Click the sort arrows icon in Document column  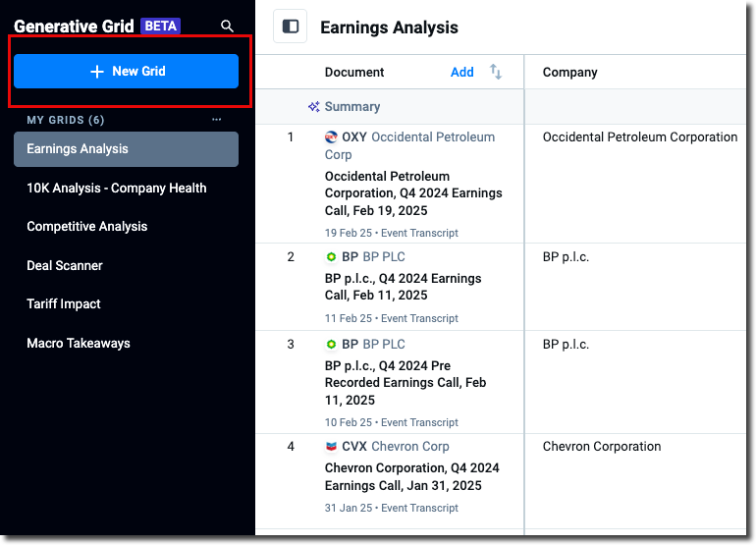point(496,72)
